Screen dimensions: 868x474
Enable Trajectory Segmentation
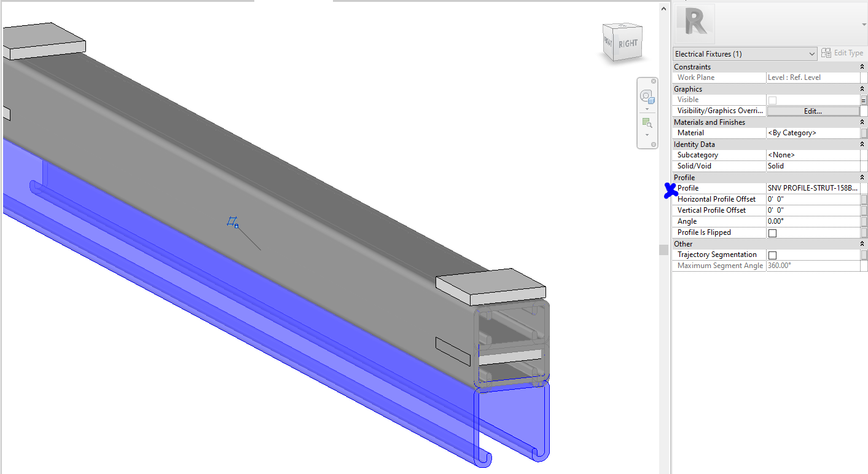click(772, 255)
